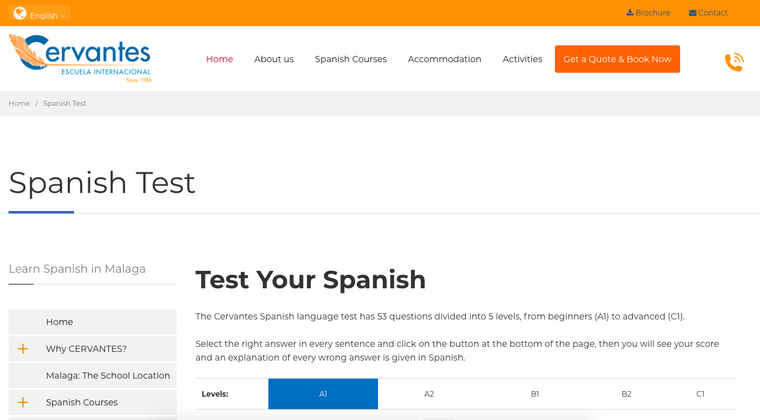Open Home in the top navigation
Image resolution: width=760 pixels, height=420 pixels.
click(x=219, y=59)
